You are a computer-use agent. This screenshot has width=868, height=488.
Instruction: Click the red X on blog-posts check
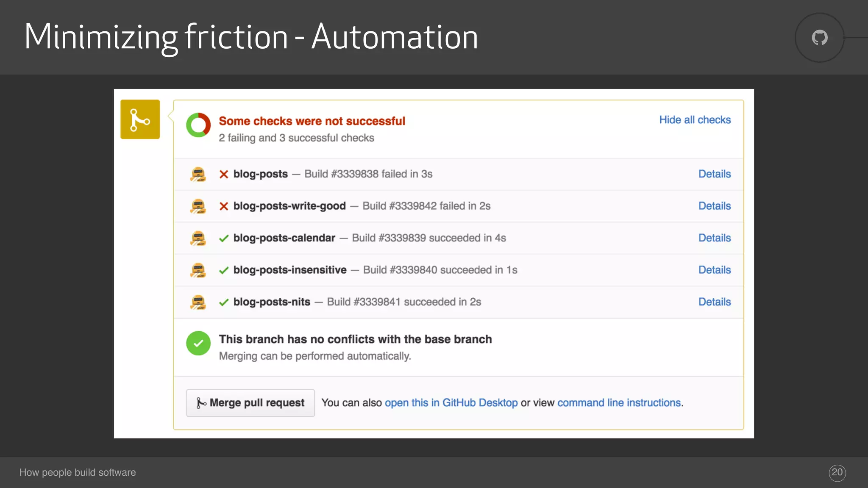pyautogui.click(x=224, y=174)
